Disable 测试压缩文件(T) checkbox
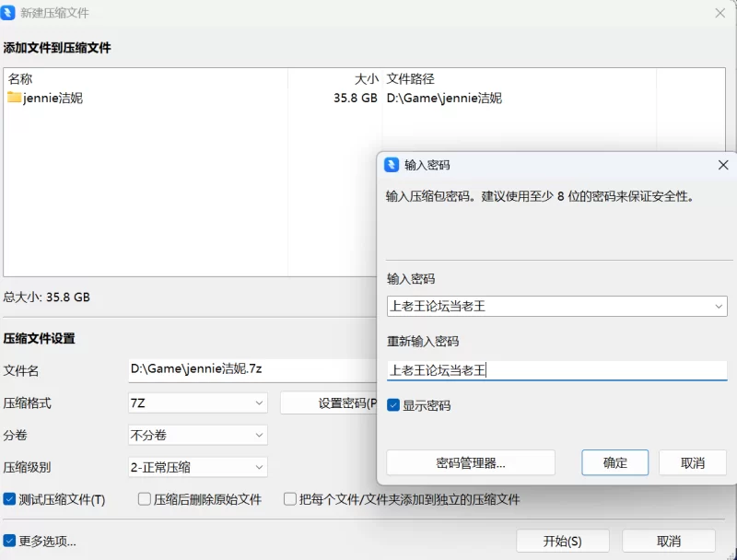This screenshot has height=560, width=737. [9, 499]
